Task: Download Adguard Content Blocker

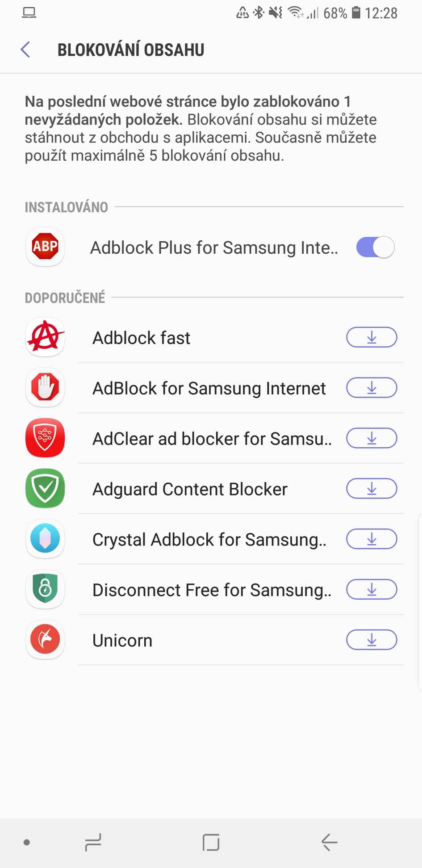Action: coord(371,489)
